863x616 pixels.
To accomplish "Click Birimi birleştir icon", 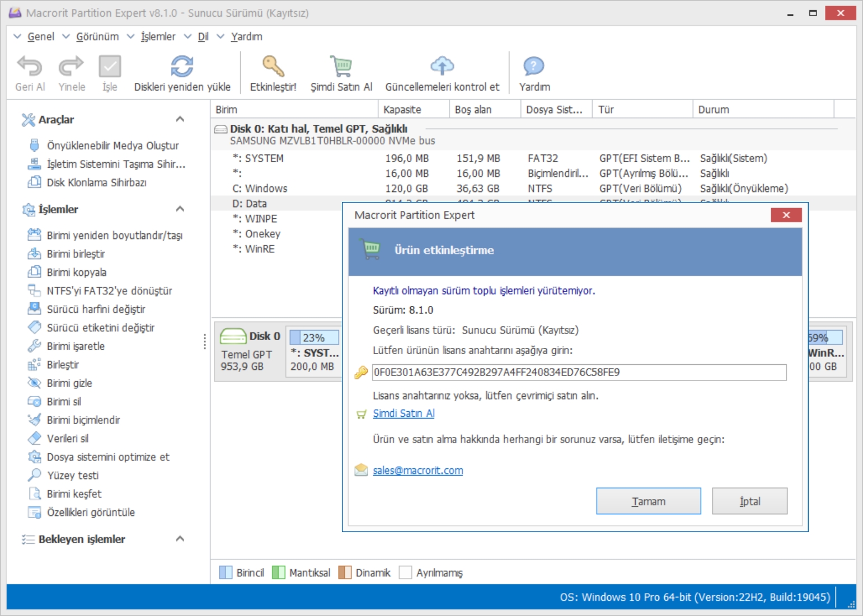I will (34, 253).
